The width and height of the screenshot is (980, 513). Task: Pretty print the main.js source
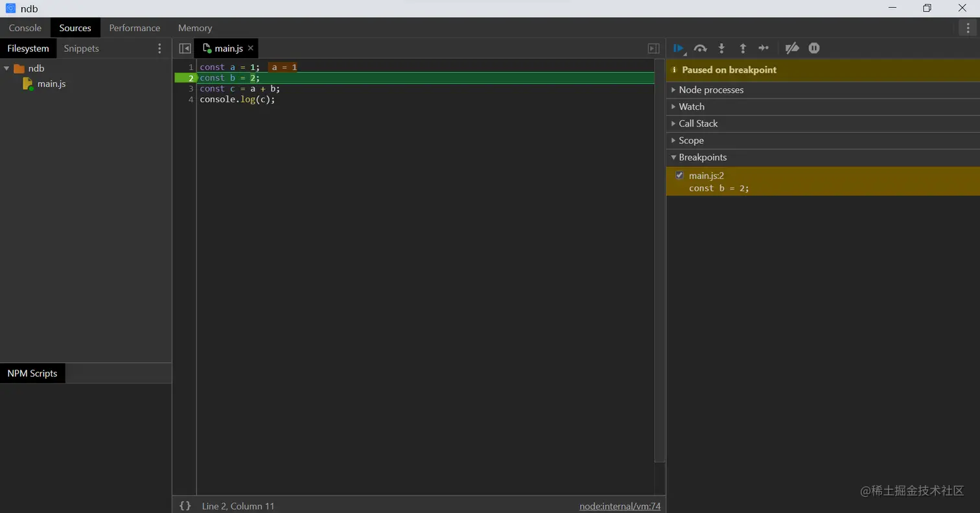click(x=185, y=506)
